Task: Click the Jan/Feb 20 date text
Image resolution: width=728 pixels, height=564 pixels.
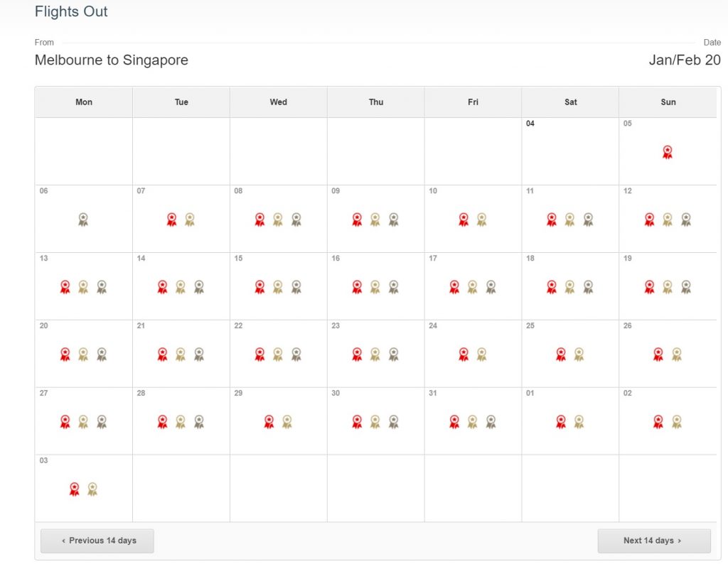Action: point(685,60)
